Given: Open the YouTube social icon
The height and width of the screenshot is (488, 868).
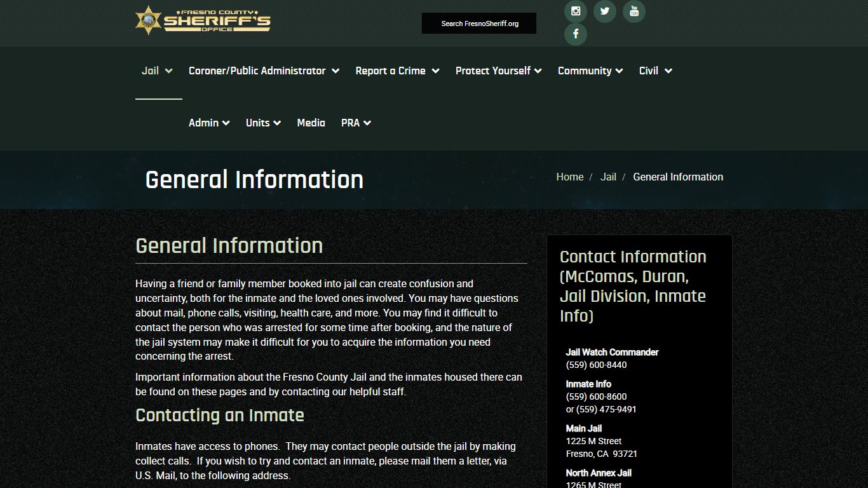Looking at the screenshot, I should (x=634, y=11).
